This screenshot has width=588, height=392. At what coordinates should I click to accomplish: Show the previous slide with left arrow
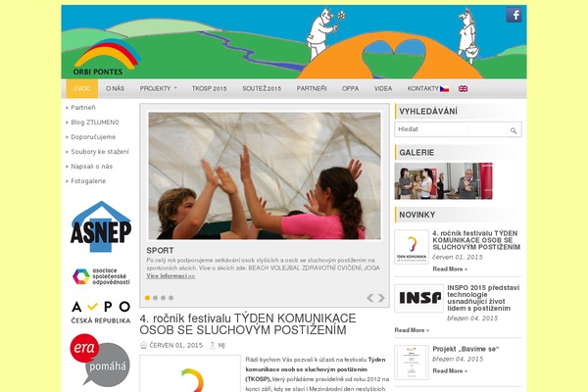click(369, 298)
